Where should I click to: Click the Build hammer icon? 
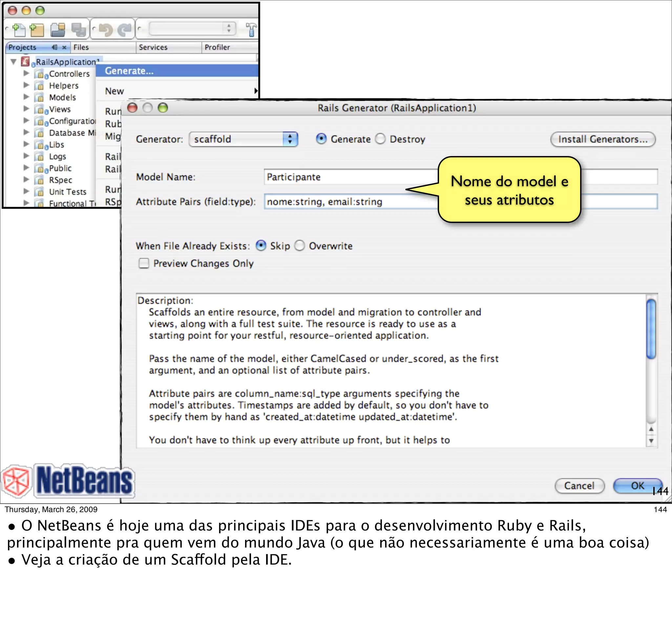pos(251,30)
